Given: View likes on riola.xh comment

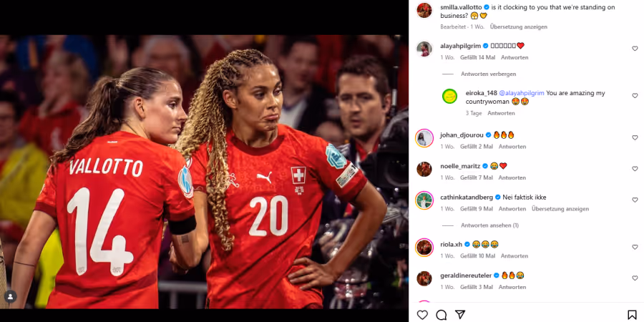Looking at the screenshot, I should pos(478,256).
